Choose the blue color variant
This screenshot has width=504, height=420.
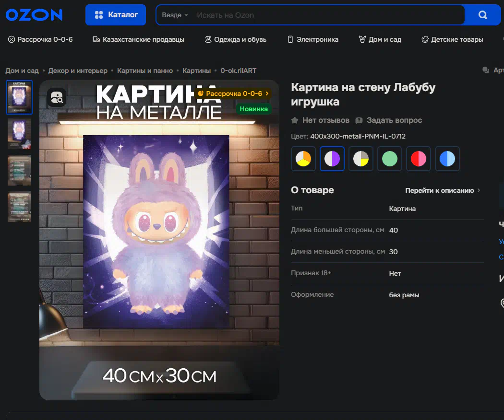click(x=447, y=159)
